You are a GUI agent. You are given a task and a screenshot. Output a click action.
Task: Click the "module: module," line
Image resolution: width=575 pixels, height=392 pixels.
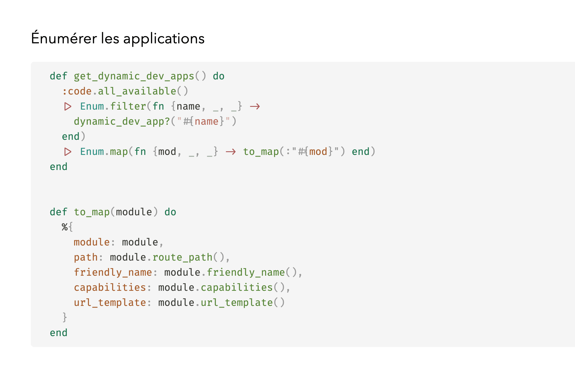click(x=119, y=242)
